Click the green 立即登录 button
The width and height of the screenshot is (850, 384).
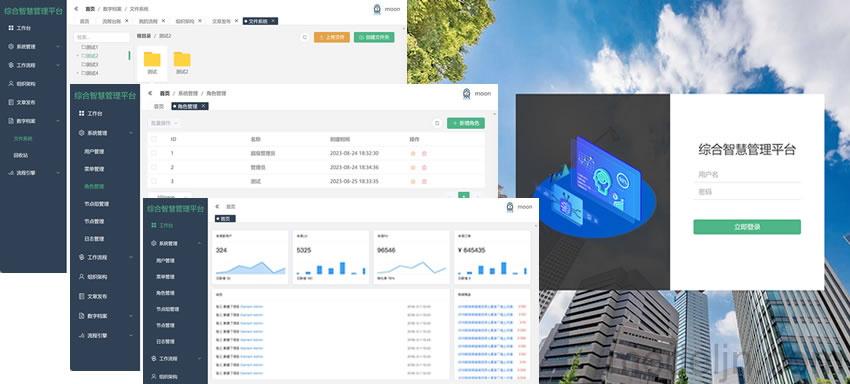[746, 227]
